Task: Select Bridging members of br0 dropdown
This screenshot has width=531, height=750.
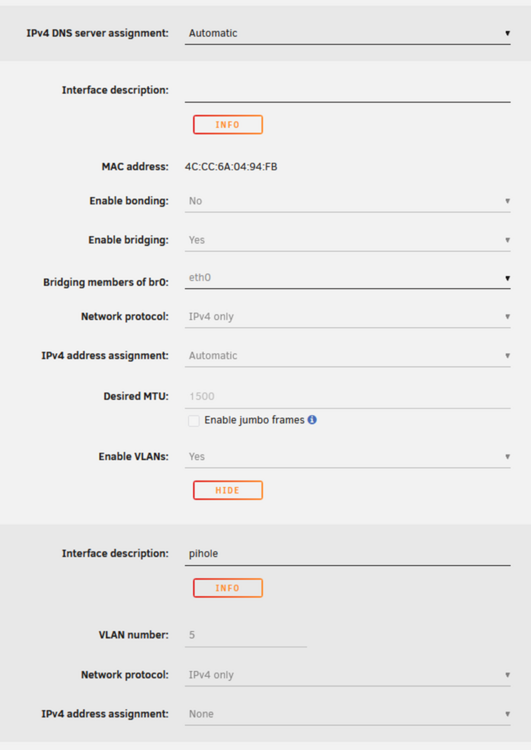Action: (347, 278)
